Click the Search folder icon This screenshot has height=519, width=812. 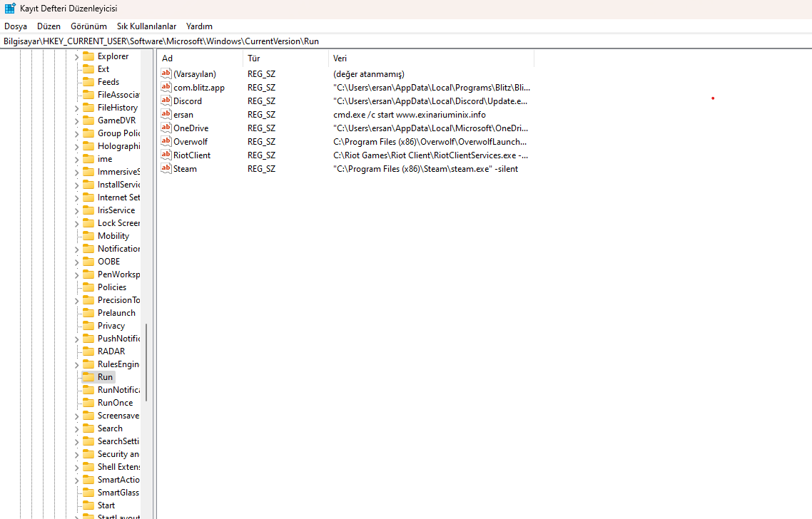coord(88,428)
